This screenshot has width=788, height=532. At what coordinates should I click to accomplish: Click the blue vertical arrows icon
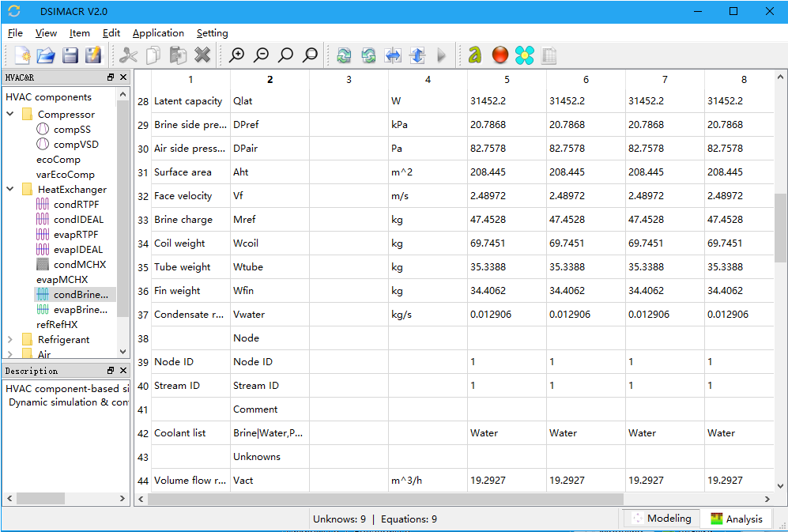coord(417,55)
